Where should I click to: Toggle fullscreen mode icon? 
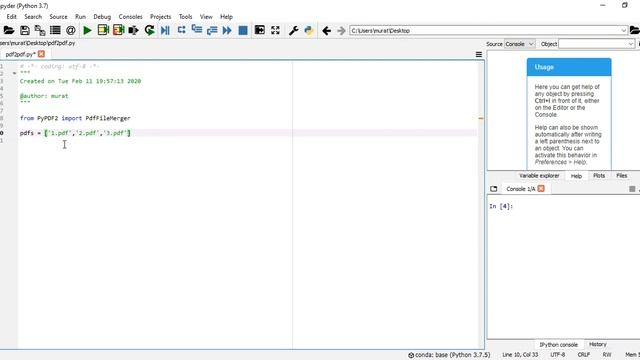point(275,30)
